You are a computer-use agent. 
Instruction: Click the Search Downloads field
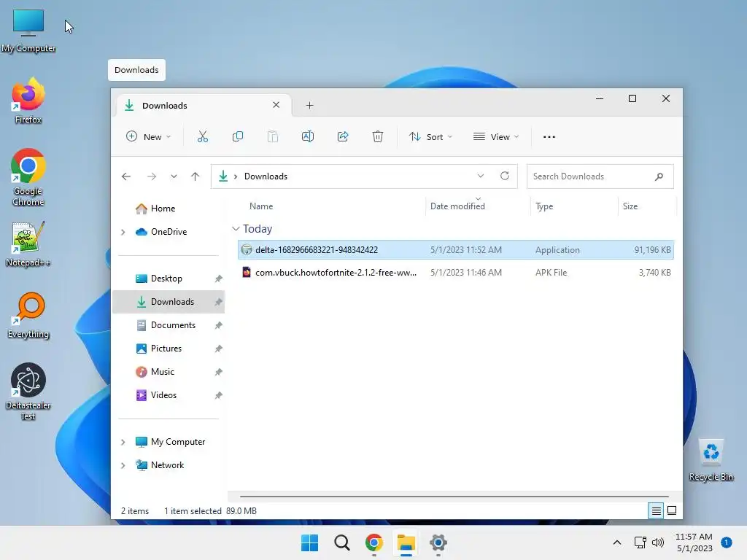(x=600, y=176)
